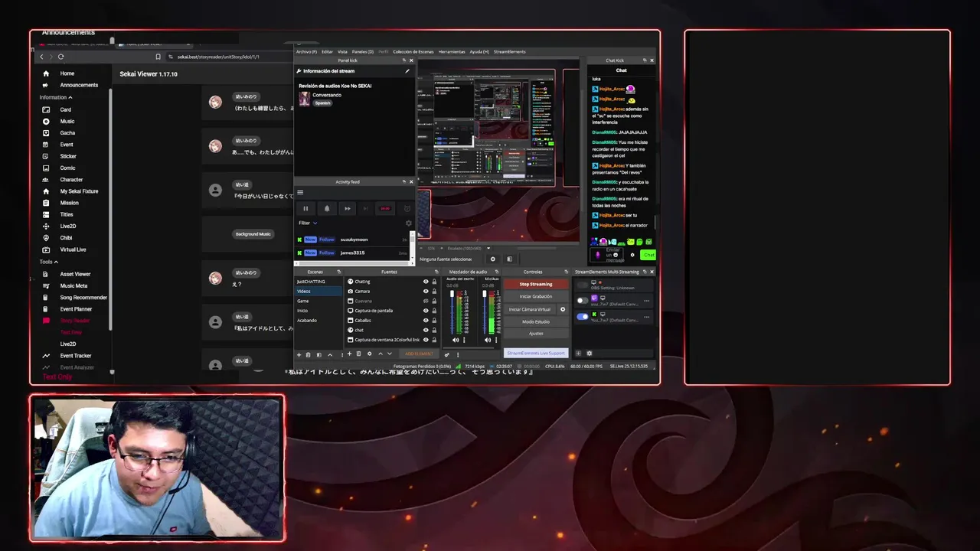Open the Herramientas menu

coord(452,51)
